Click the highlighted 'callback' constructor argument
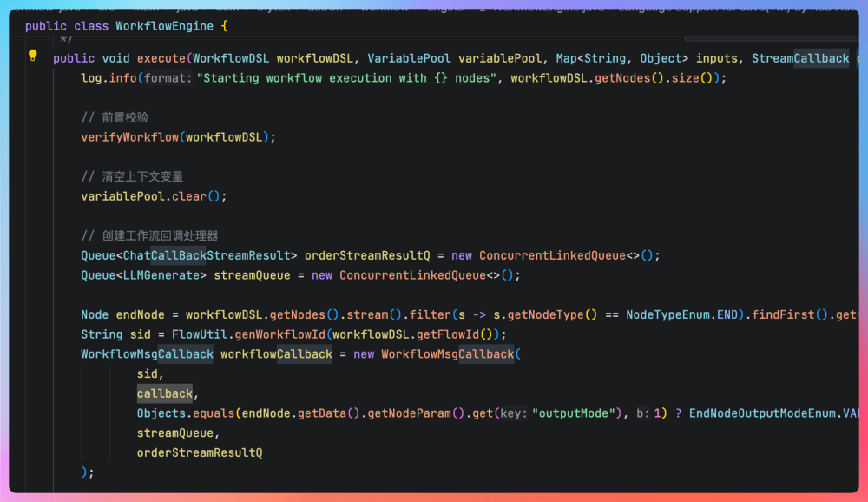The height and width of the screenshot is (502, 868). [165, 393]
